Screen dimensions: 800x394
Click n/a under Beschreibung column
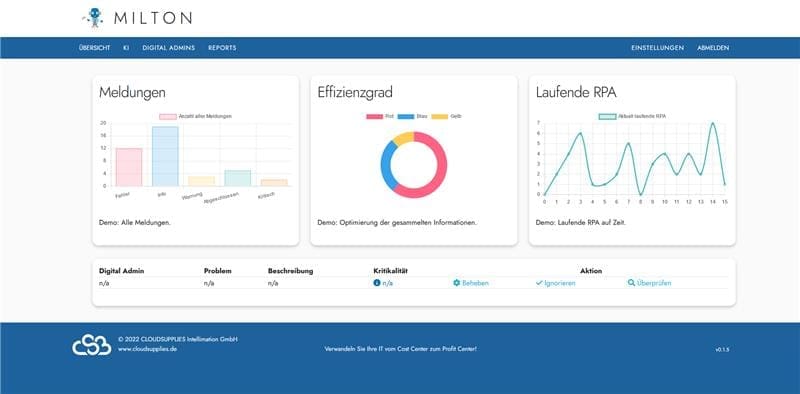(x=273, y=283)
